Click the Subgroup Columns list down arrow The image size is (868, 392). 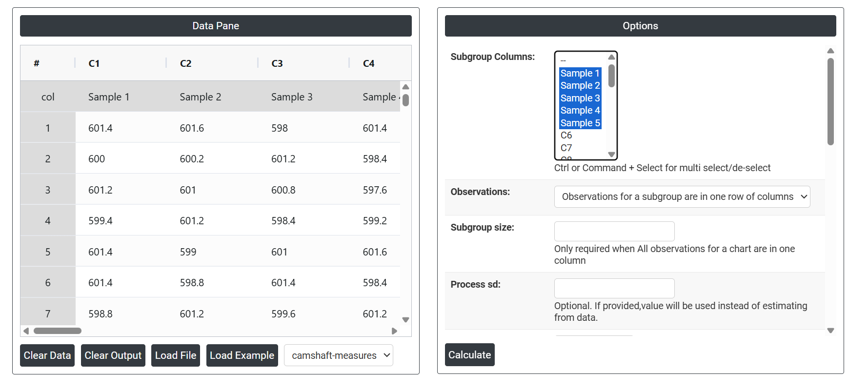611,155
